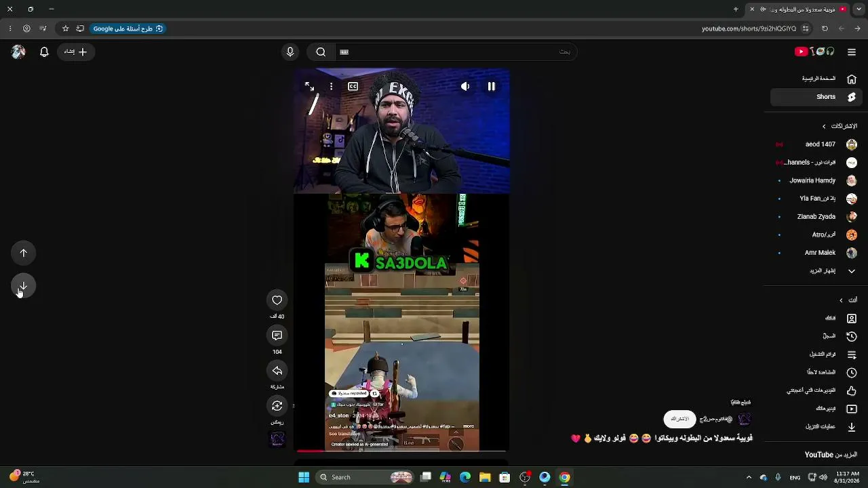
Task: Open Zianab Zyada channel
Action: [x=816, y=217]
